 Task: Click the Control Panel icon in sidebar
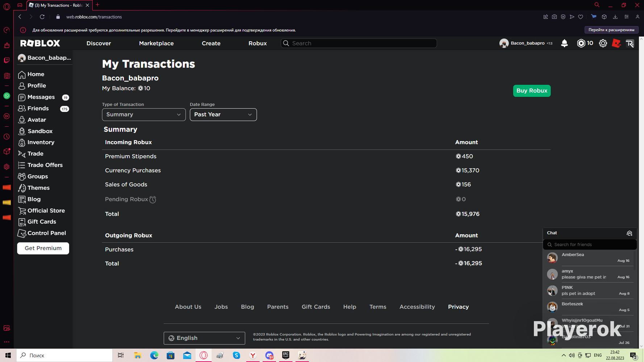pyautogui.click(x=22, y=233)
